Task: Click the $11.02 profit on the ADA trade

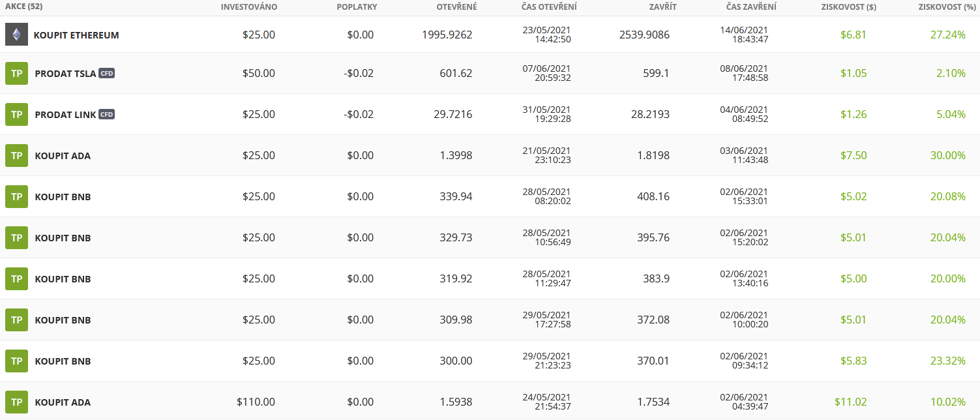Action: pos(850,402)
